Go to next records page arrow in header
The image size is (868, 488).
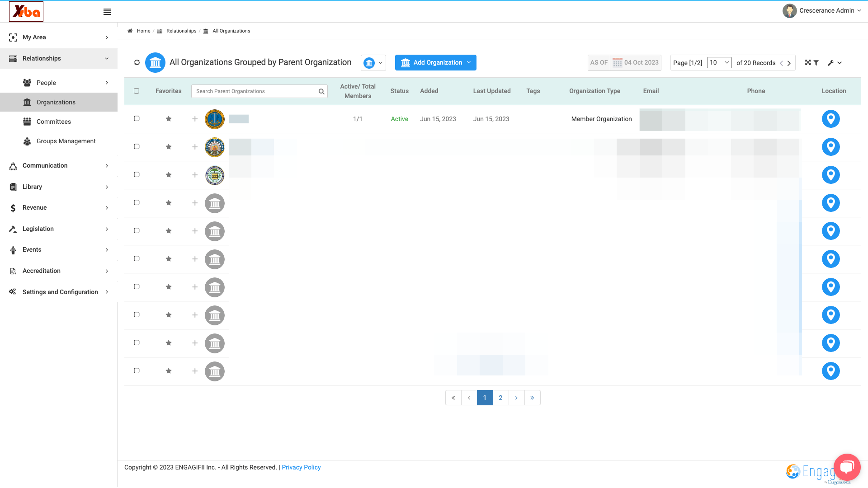[789, 63]
